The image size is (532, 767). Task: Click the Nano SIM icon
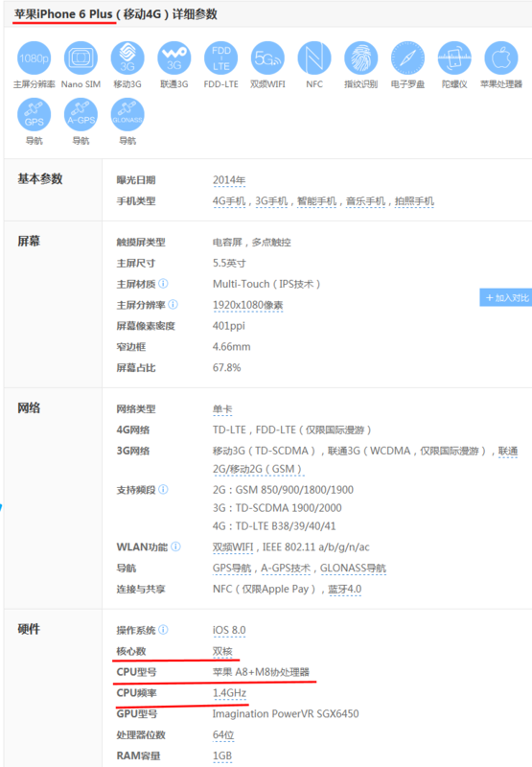pyautogui.click(x=81, y=58)
